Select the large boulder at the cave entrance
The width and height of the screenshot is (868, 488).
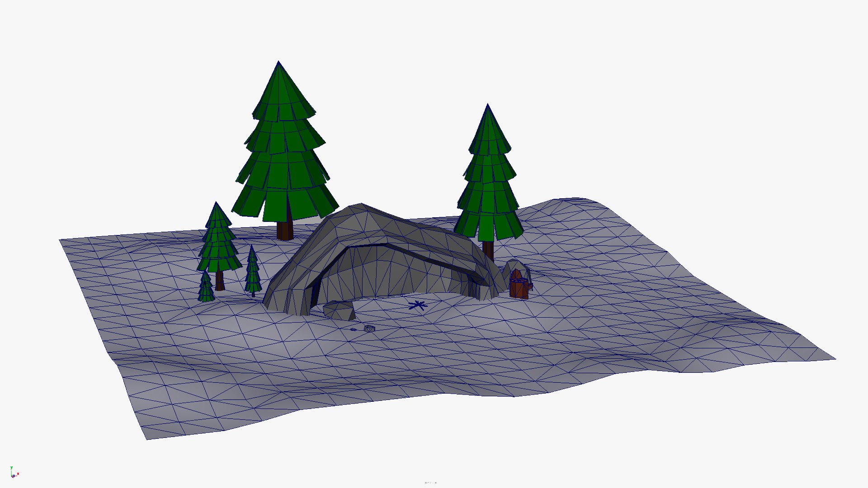(x=339, y=311)
